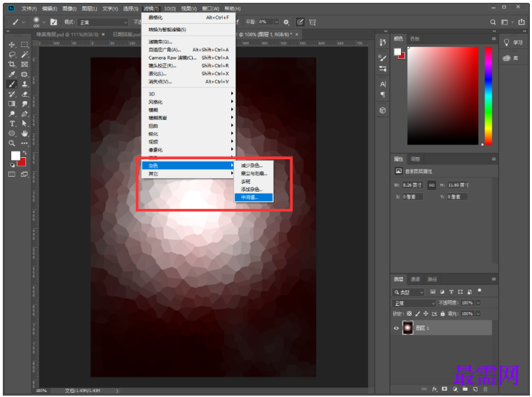532x397 pixels.
Task: Open the 模式 dropdown in options bar
Action: pyautogui.click(x=104, y=22)
